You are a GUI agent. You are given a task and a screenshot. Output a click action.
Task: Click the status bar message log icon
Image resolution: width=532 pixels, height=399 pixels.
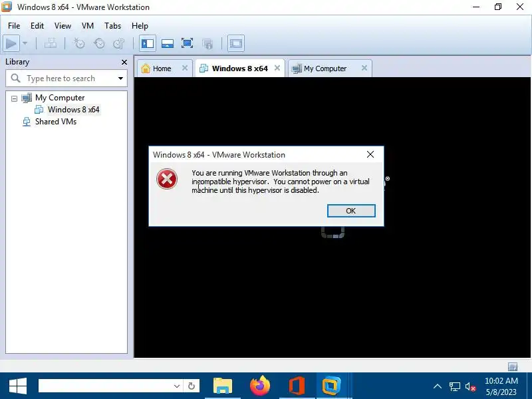[x=513, y=366]
